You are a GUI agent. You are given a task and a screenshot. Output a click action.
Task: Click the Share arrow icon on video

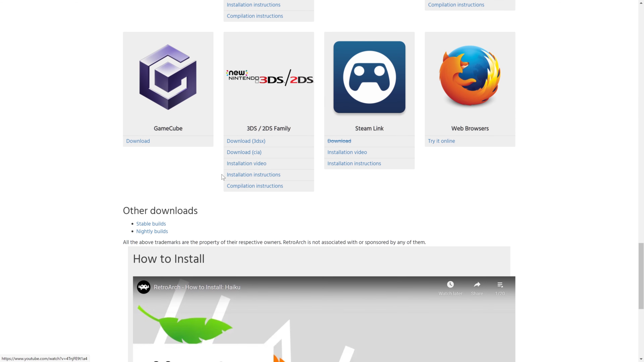click(477, 285)
